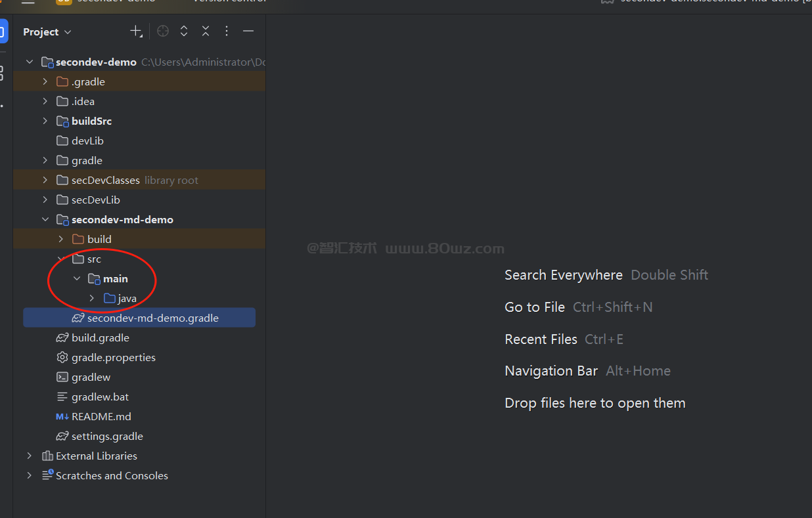Collapse the secondev-demo root node

[30, 62]
